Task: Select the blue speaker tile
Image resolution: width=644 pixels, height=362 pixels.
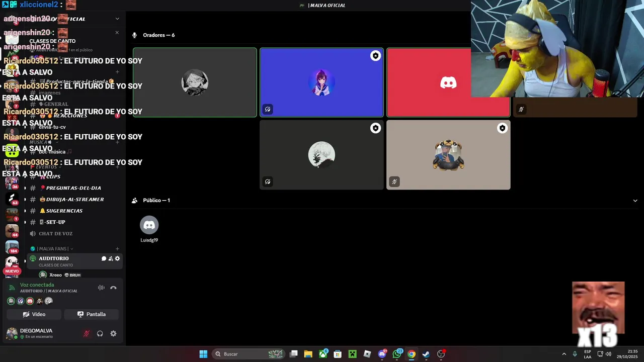Action: tap(321, 82)
